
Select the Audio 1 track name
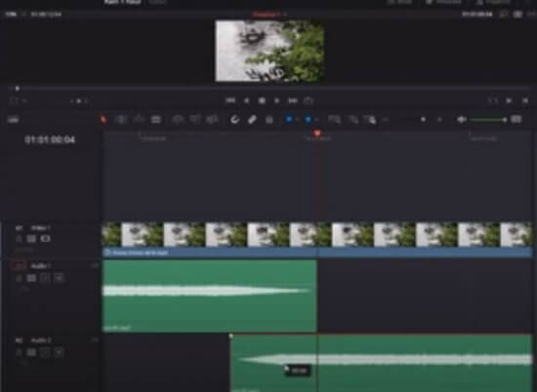click(41, 266)
